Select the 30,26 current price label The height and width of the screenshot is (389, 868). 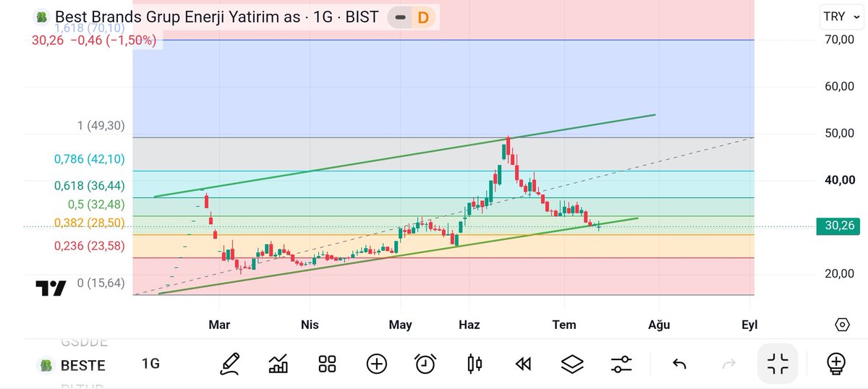click(838, 226)
